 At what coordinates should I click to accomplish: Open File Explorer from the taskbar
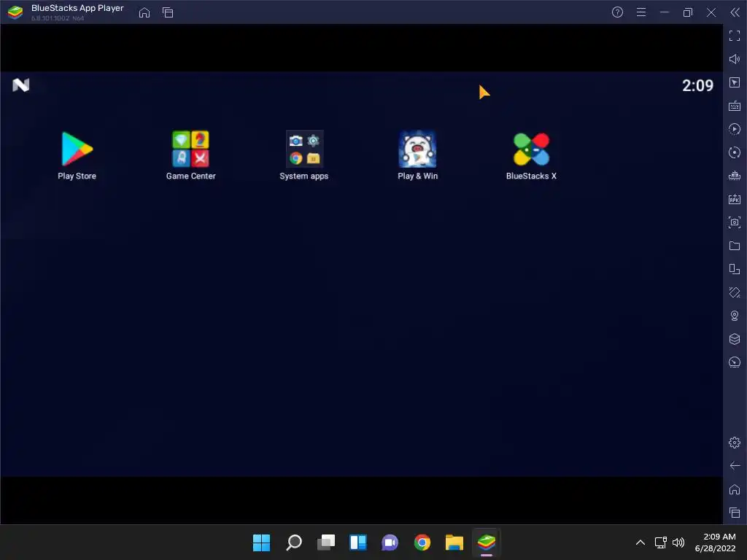click(x=454, y=542)
